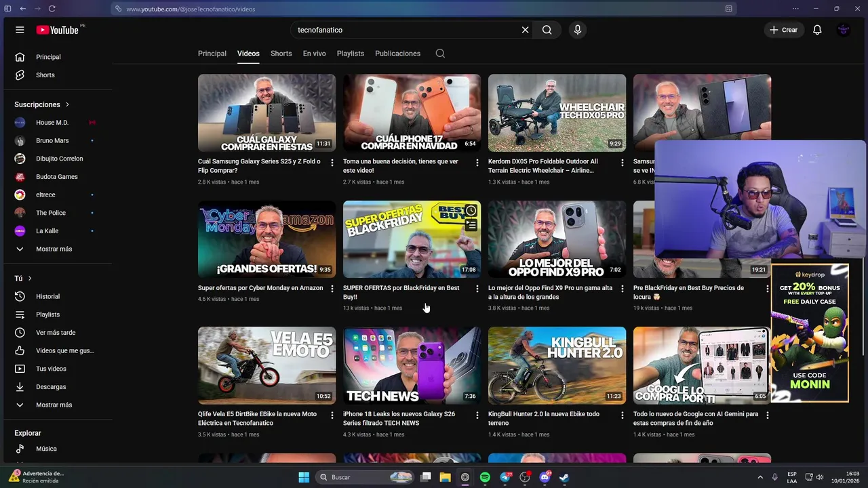Open the notifications bell
Screen dimensions: 868x488
(817, 30)
